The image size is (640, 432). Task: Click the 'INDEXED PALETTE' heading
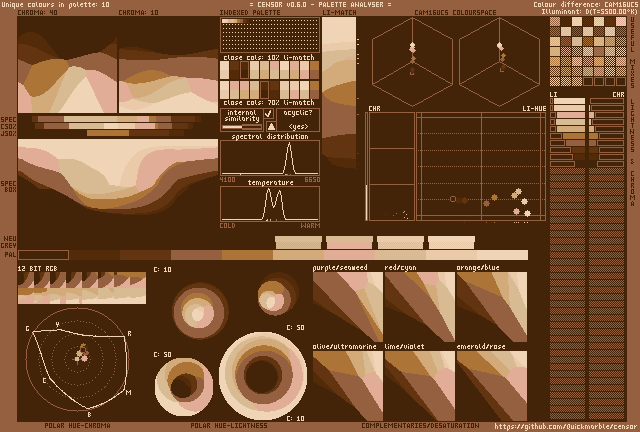[250, 13]
